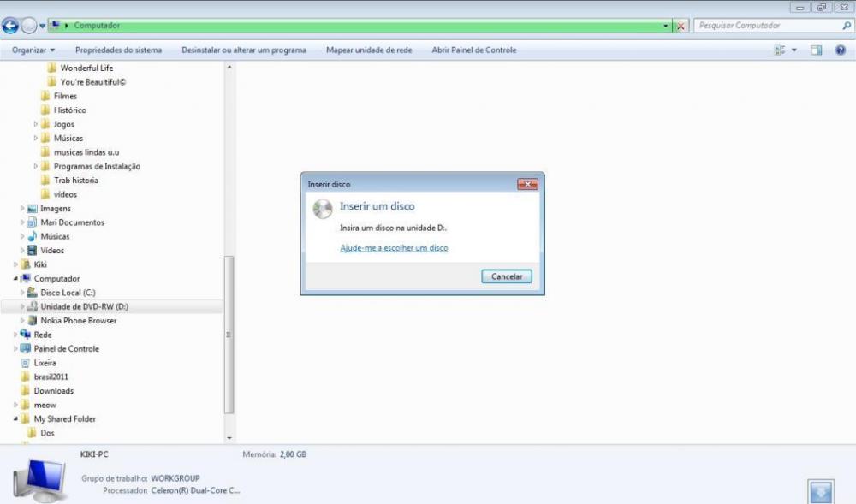The width and height of the screenshot is (856, 504).
Task: Open the Nokia Phone Browser icon
Action: click(33, 321)
